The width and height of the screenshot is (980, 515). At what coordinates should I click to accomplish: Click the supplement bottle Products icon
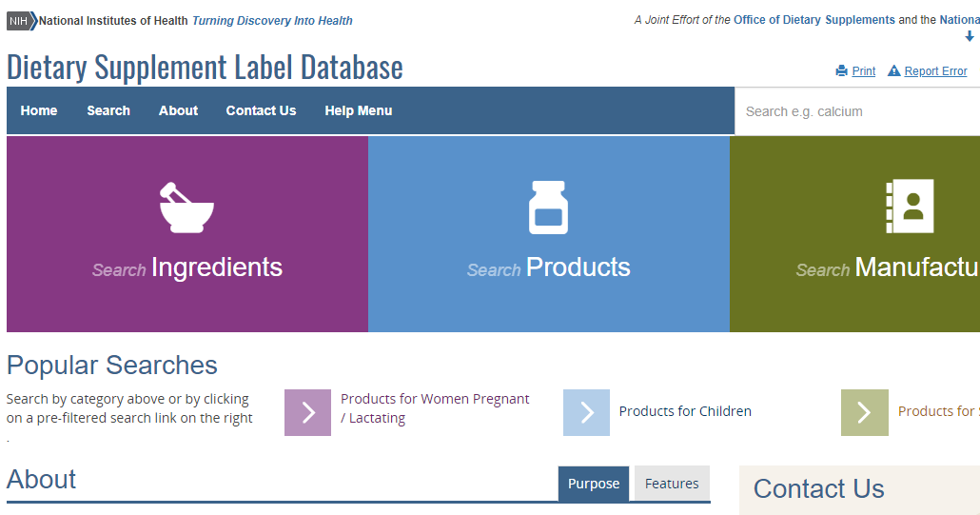point(548,208)
